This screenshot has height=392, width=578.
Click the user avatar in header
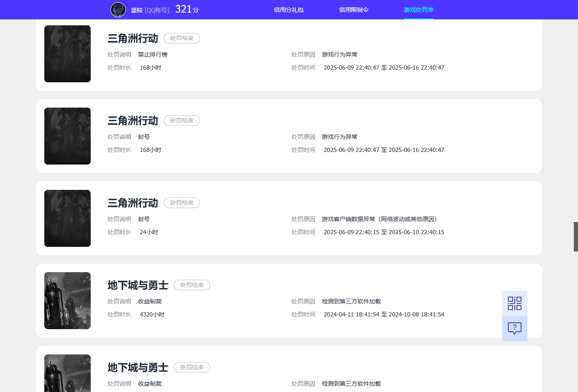click(x=118, y=10)
